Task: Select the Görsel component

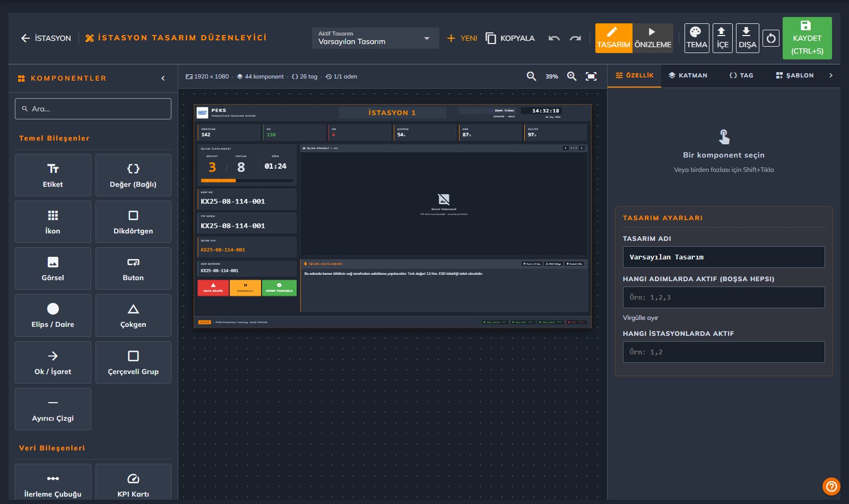Action: click(53, 268)
